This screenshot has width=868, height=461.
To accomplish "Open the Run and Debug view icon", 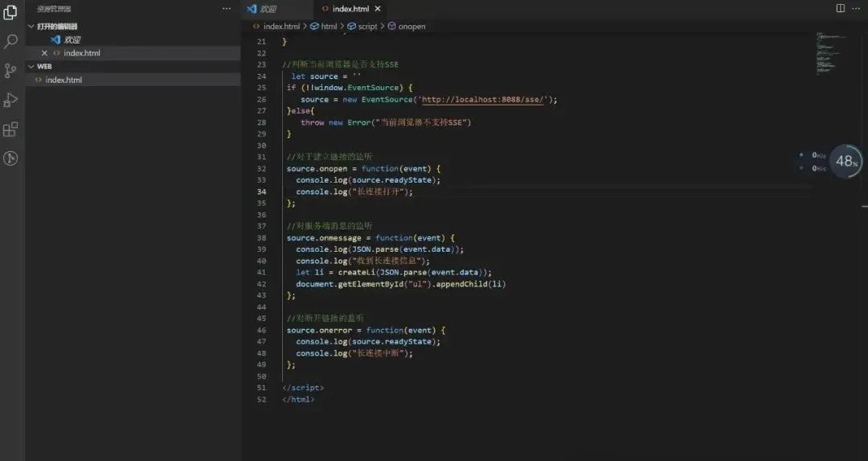I will tap(10, 101).
